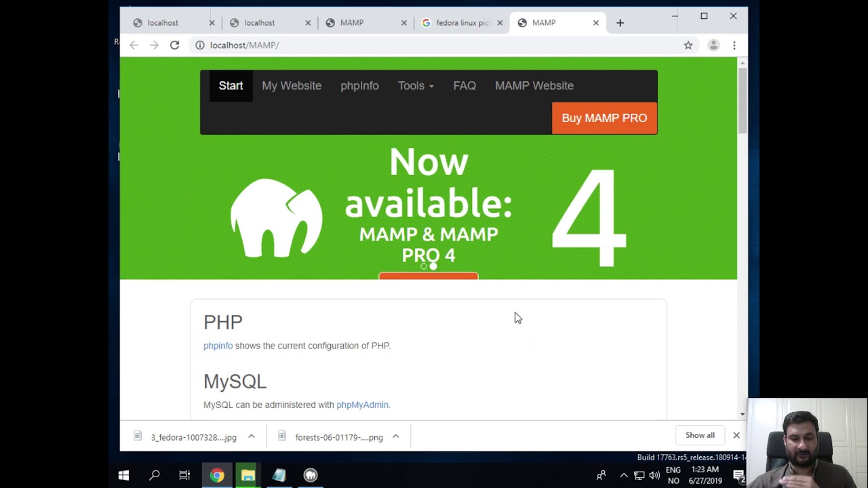The image size is (868, 488).
Task: Close the active MAMP tab
Action: [x=596, y=22]
